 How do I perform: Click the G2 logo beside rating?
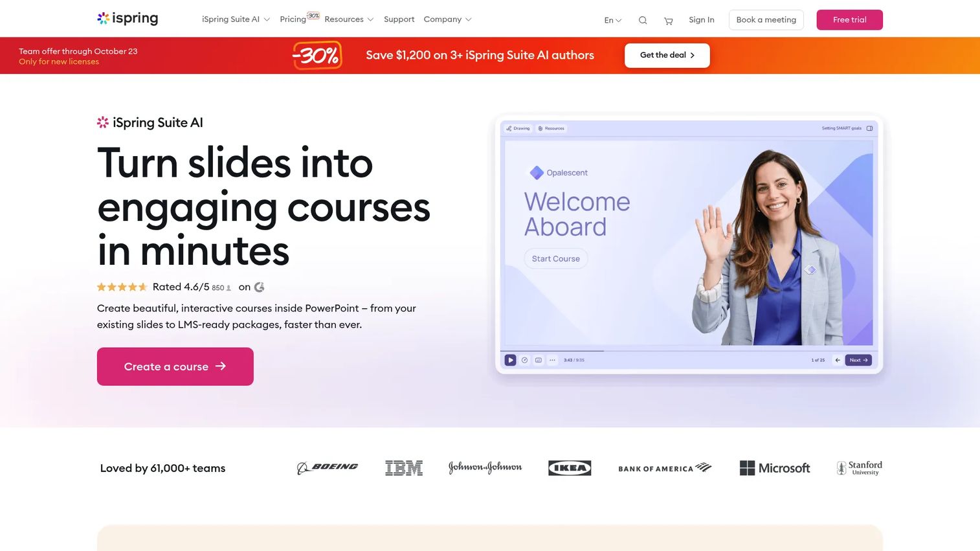[x=260, y=287]
